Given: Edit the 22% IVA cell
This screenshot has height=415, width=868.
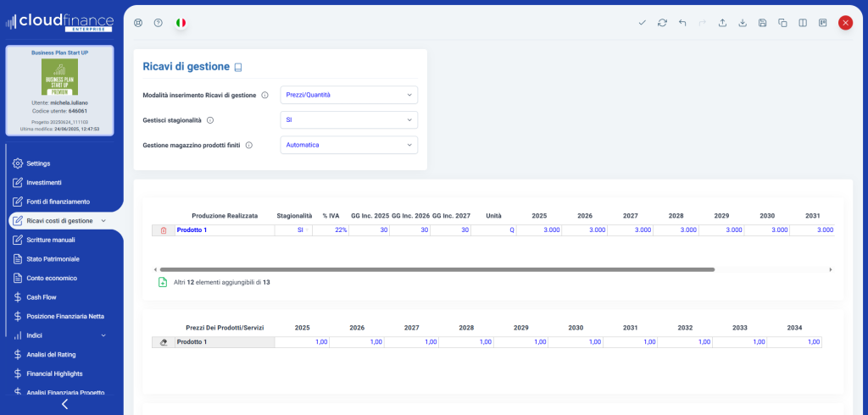Looking at the screenshot, I should [x=331, y=230].
